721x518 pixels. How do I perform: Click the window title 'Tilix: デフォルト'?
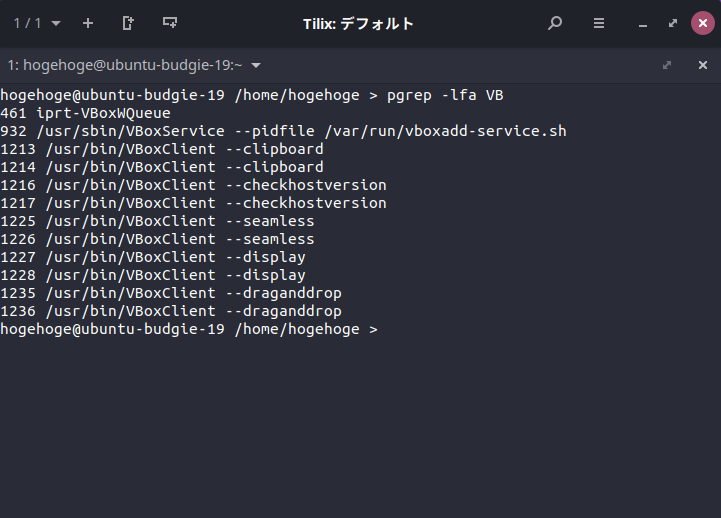point(358,23)
